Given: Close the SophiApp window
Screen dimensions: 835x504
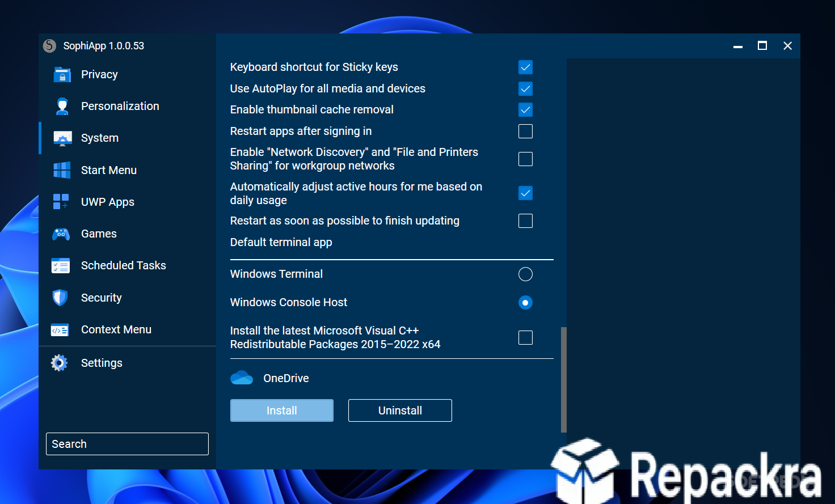Looking at the screenshot, I should 787,46.
